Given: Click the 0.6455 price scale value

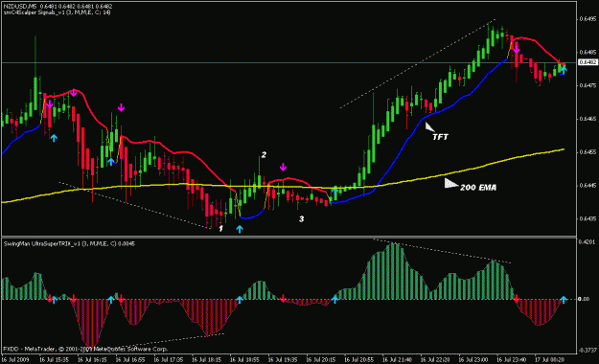Looking at the screenshot, I should tap(587, 152).
